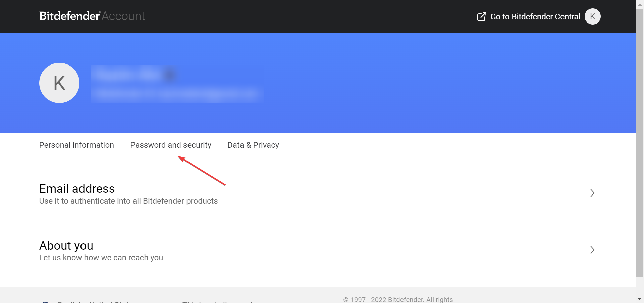644x303 pixels.
Task: Click the Bitdefender logo in the header
Action: [70, 16]
